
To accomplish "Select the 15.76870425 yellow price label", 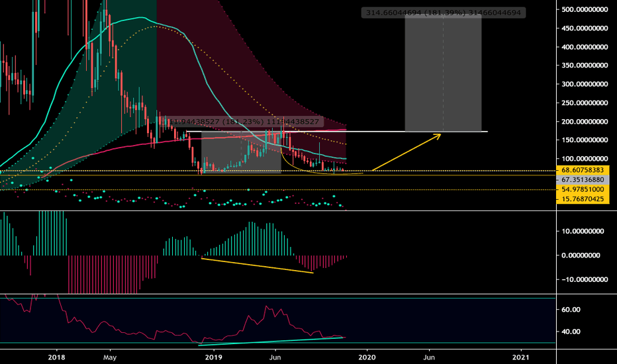I will [583, 199].
